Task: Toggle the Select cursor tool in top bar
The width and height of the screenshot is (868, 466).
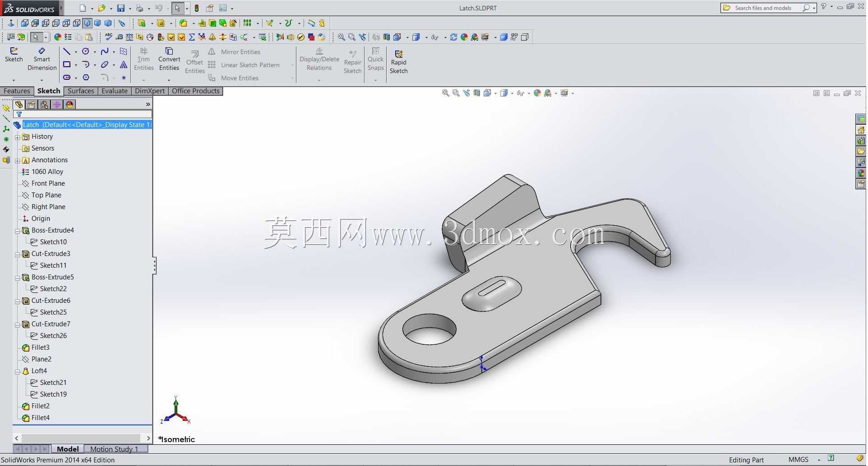Action: 177,8
